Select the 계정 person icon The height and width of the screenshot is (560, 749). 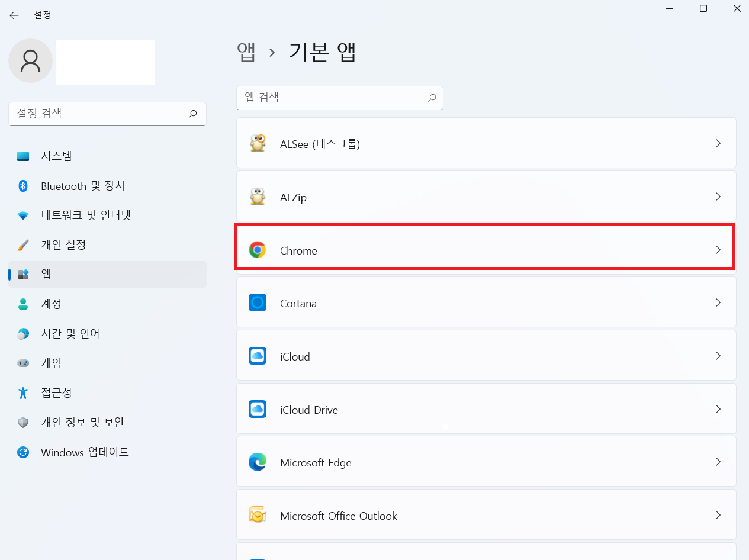(23, 304)
